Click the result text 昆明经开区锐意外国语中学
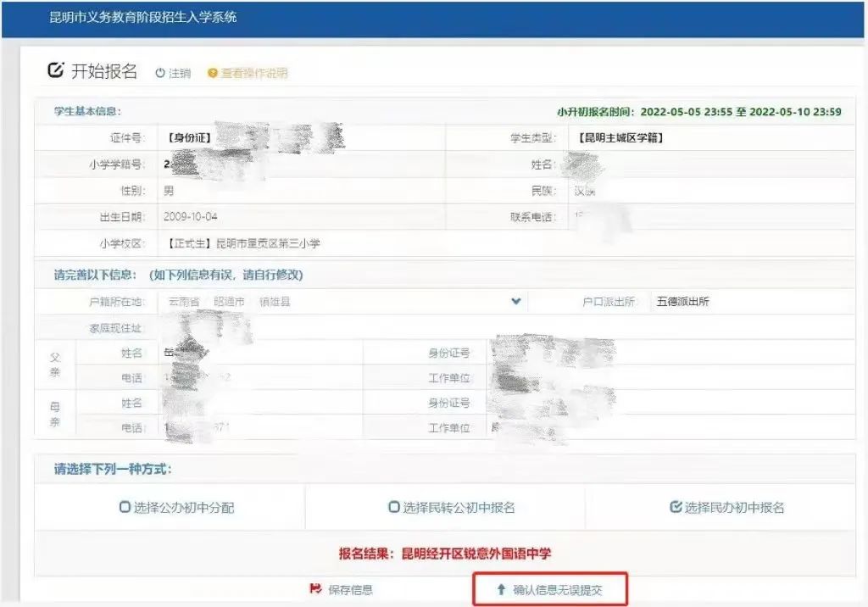 [476, 554]
